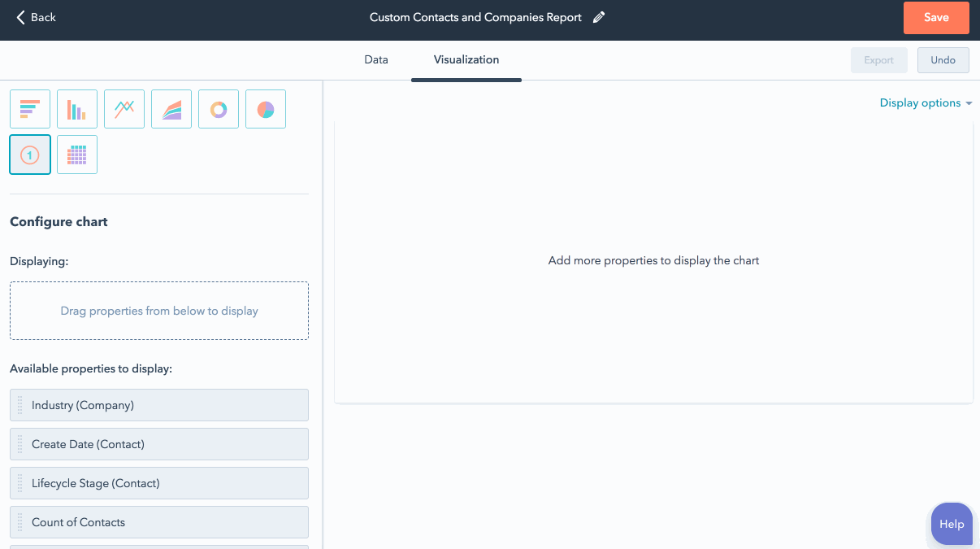Select the vertical column chart type

click(x=77, y=109)
